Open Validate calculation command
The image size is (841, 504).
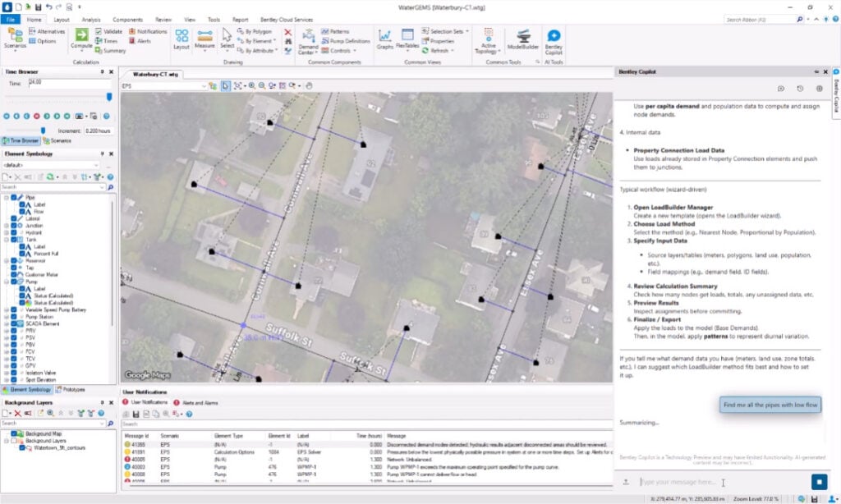[x=109, y=32]
